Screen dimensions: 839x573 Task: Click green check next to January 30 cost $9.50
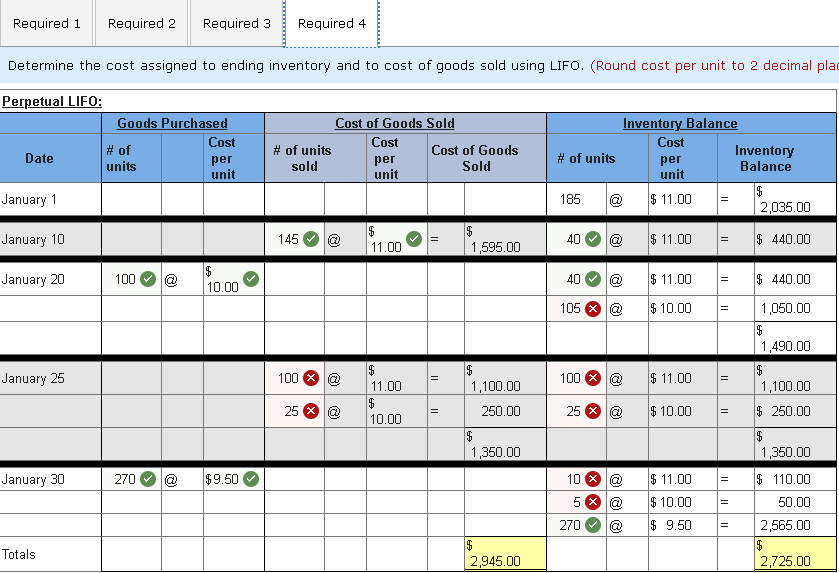[251, 479]
